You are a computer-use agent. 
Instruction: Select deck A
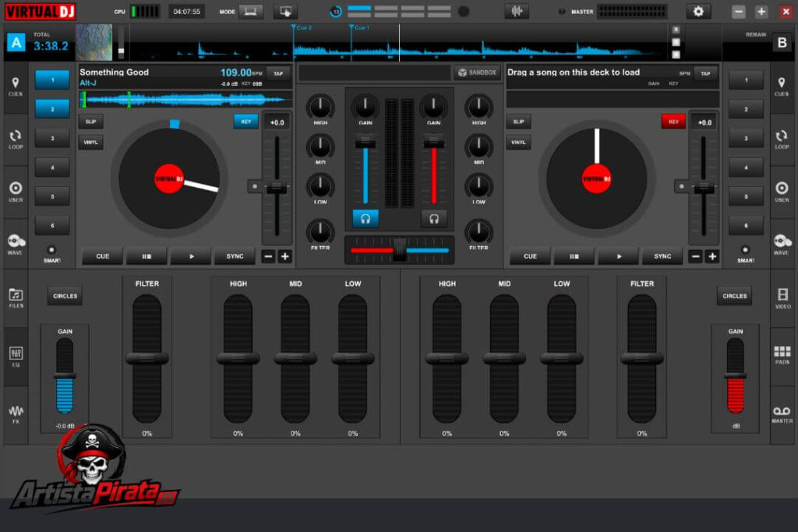(16, 42)
